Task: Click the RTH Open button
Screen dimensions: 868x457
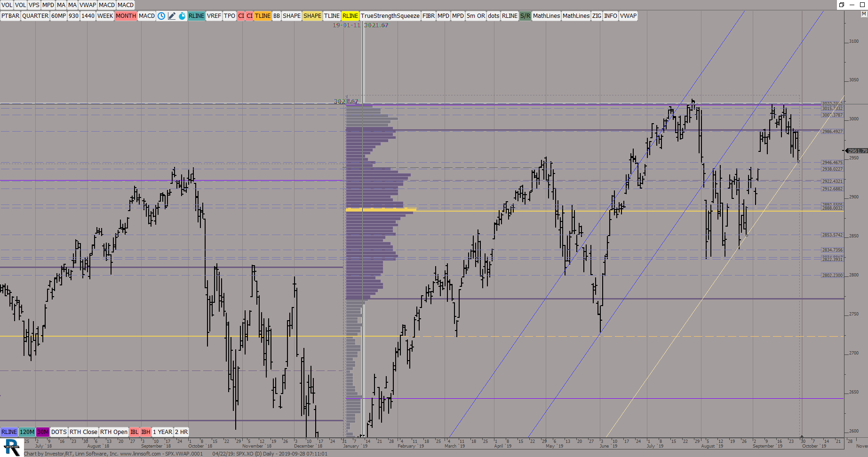Action: coord(114,432)
